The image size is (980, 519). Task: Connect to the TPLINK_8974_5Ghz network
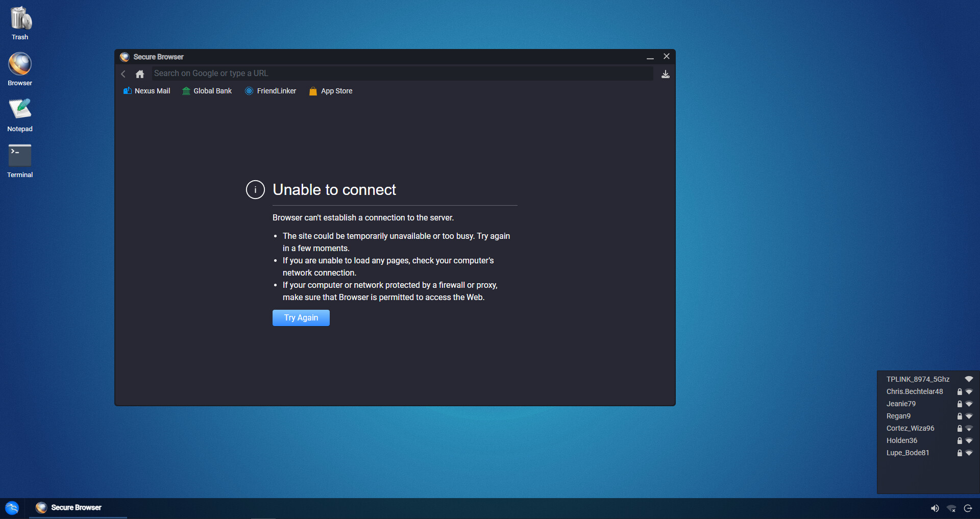pyautogui.click(x=918, y=379)
